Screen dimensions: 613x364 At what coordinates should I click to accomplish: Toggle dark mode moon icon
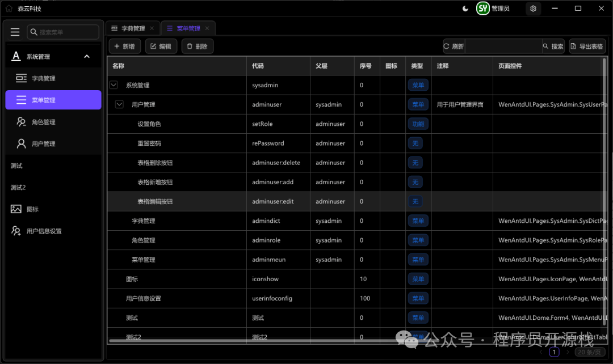pos(465,9)
